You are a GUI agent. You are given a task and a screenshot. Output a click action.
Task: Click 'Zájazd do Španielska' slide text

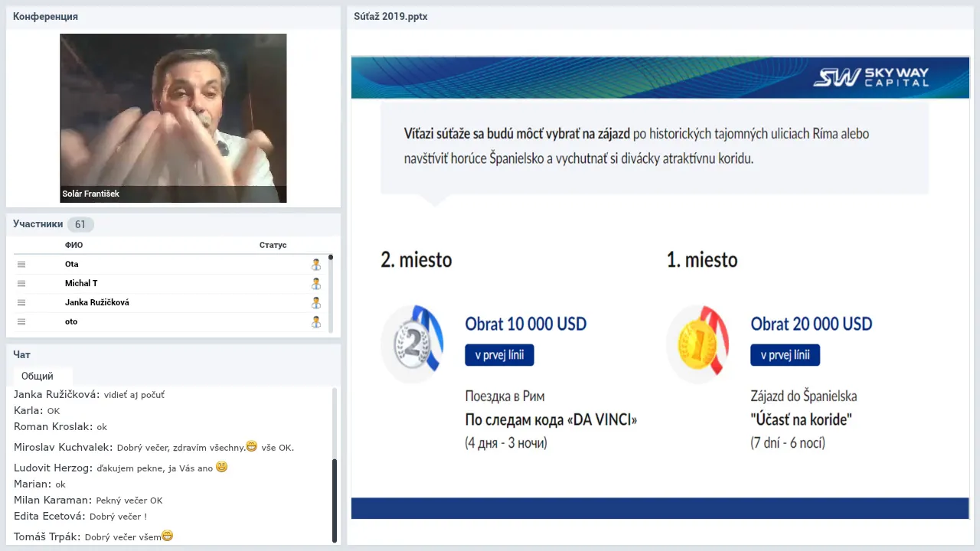(804, 396)
